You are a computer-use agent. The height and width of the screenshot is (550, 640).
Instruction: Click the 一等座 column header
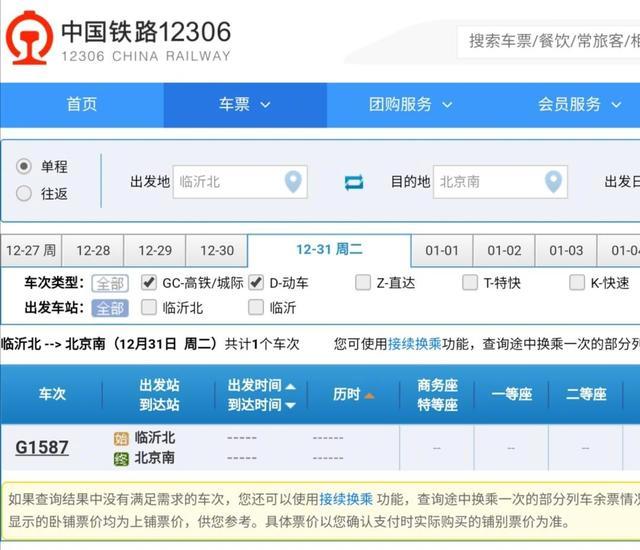(x=511, y=394)
